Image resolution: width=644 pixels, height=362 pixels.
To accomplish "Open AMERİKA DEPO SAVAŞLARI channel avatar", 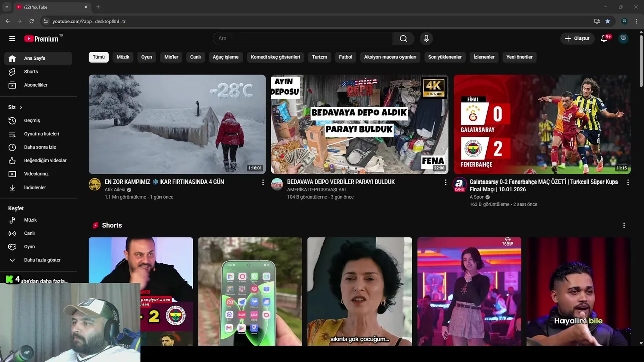I will (x=277, y=184).
